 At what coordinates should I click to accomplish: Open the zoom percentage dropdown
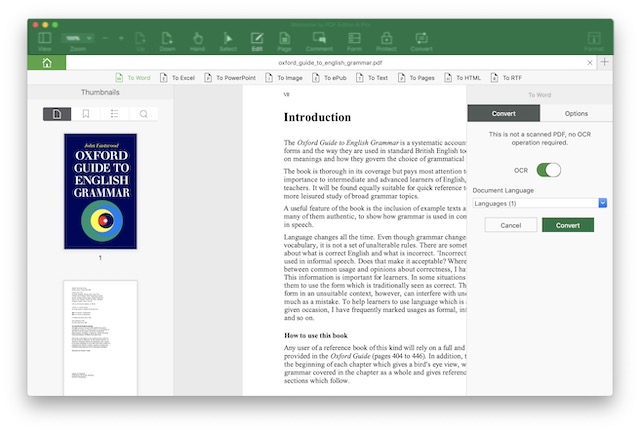coord(78,38)
